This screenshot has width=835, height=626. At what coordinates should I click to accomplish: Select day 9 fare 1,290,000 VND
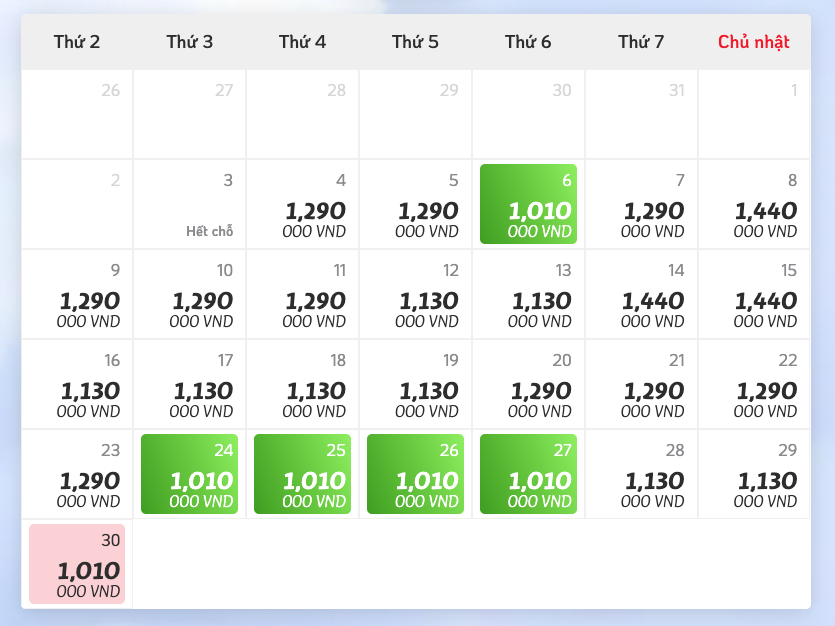[77, 294]
